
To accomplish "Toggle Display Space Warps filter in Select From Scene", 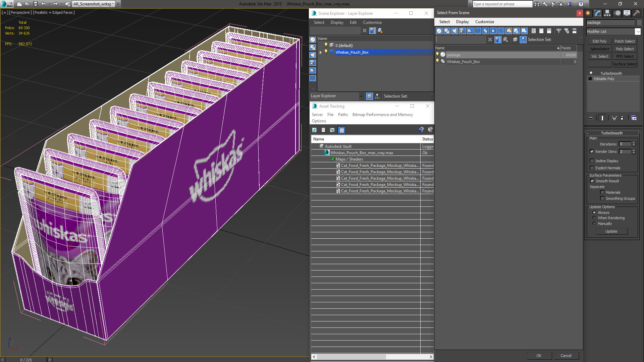I will coord(478,31).
